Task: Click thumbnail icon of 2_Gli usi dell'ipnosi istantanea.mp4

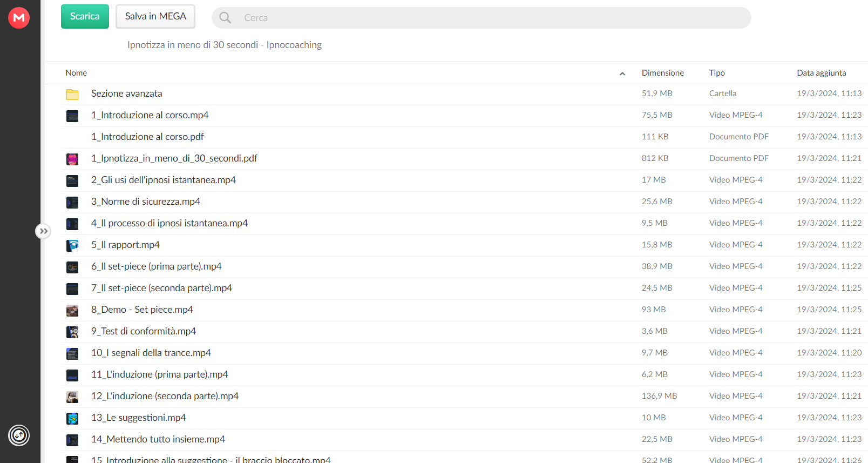Action: [x=72, y=180]
